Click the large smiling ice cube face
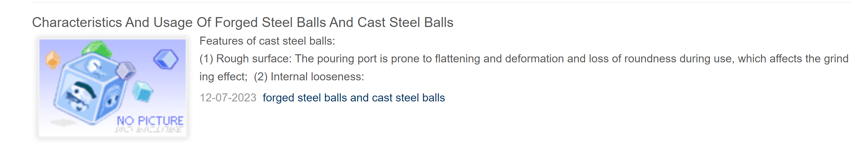Viewport: 868px width, 143px height. click(80, 96)
